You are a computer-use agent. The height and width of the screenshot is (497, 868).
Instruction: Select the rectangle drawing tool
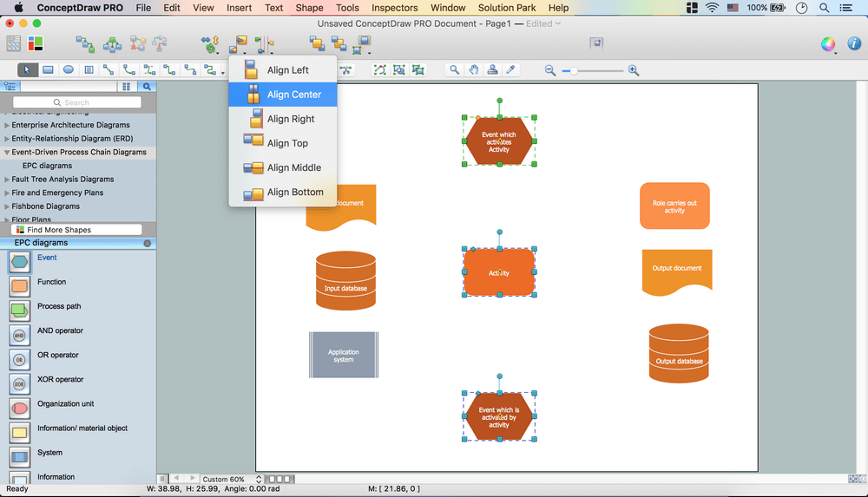click(48, 69)
